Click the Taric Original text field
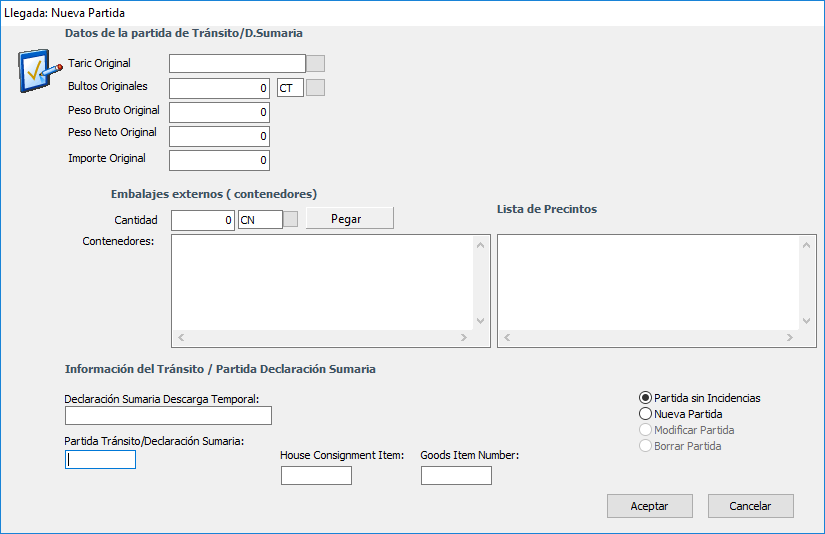The image size is (825, 534). (237, 64)
